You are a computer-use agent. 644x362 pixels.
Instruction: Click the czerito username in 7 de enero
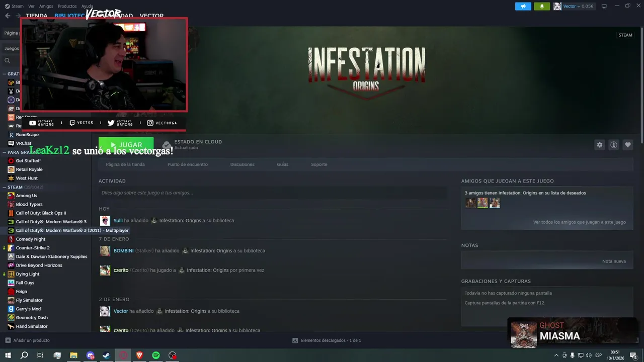(121, 270)
